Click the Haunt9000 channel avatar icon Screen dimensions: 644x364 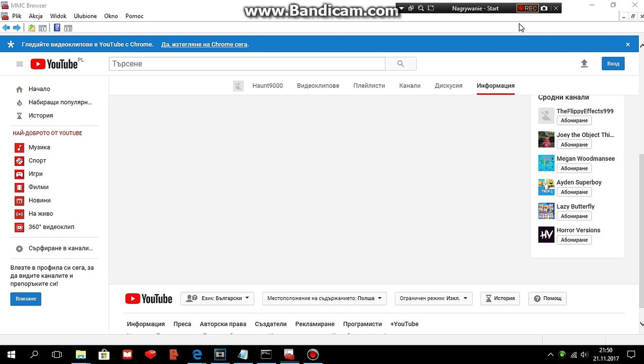238,86
